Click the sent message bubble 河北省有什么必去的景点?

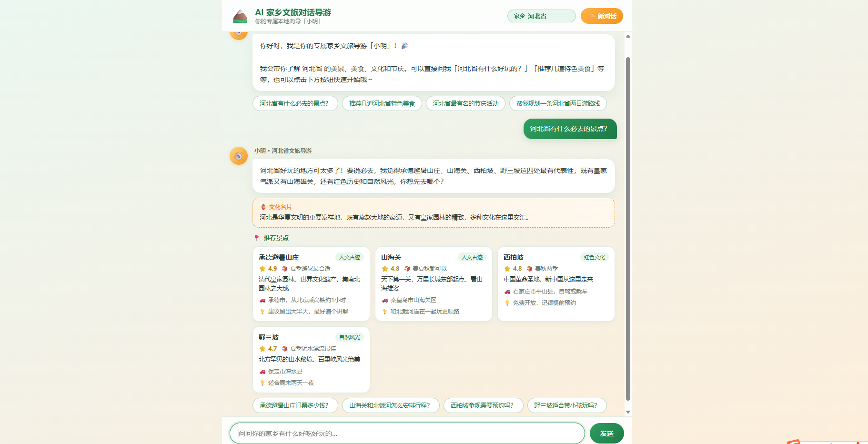coord(570,129)
